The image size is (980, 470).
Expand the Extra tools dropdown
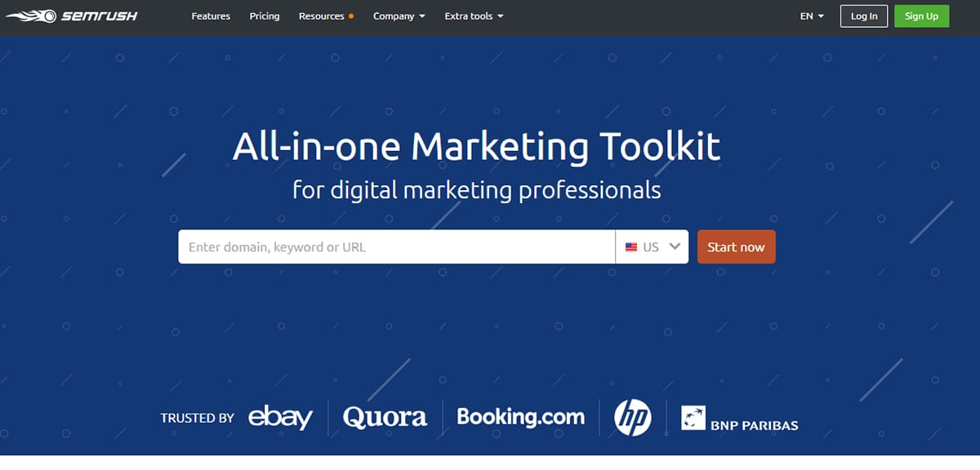(x=474, y=16)
